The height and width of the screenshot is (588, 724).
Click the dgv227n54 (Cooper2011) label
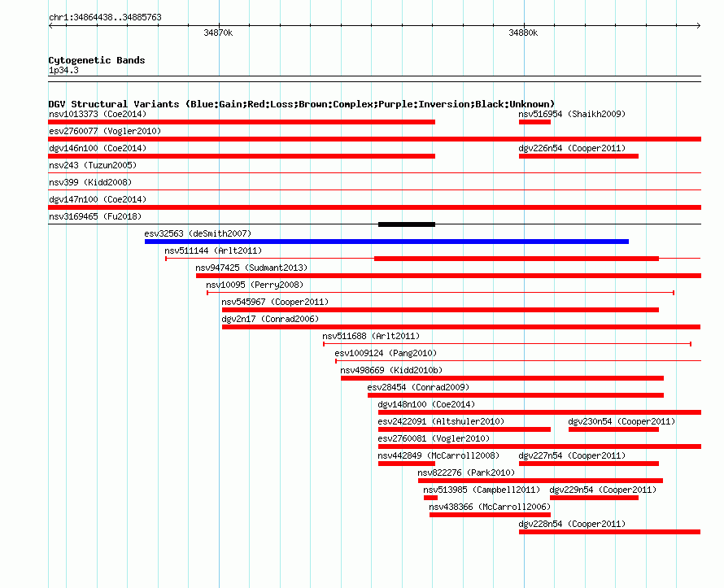pos(572,455)
